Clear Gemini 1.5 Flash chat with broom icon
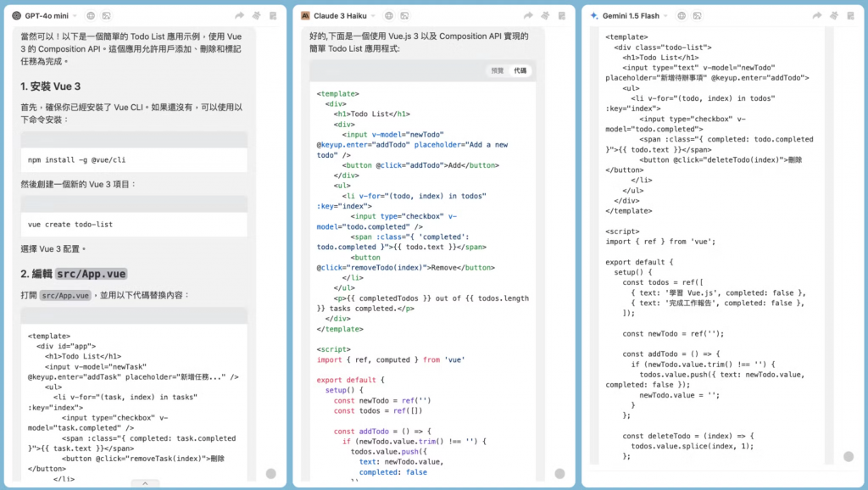 (x=834, y=15)
